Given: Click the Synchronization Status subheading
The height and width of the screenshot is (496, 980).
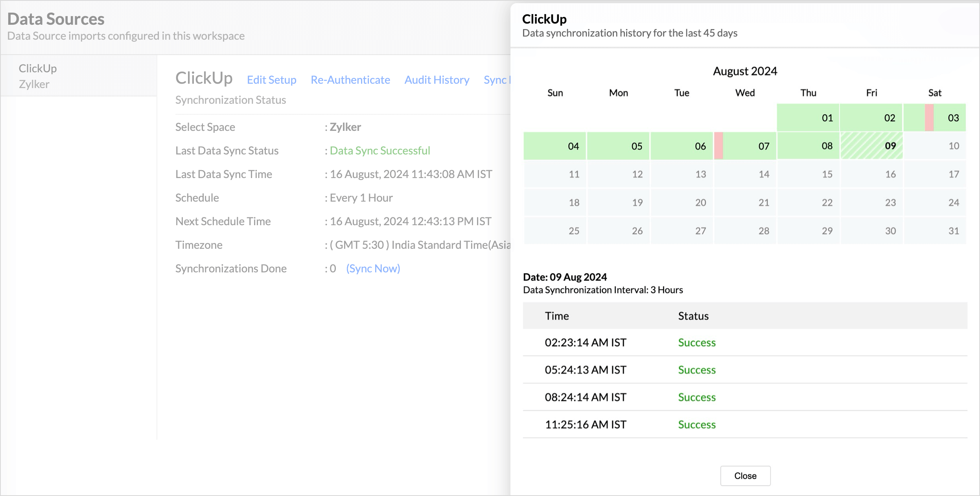Looking at the screenshot, I should click(x=231, y=100).
